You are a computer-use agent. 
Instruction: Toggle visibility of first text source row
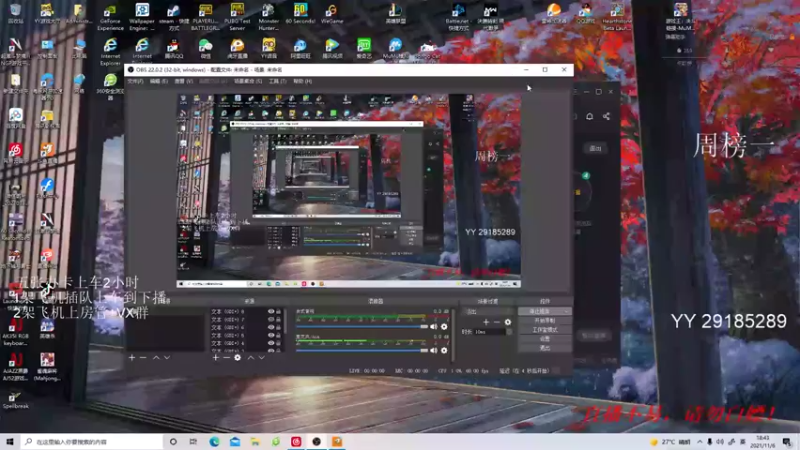click(x=271, y=311)
